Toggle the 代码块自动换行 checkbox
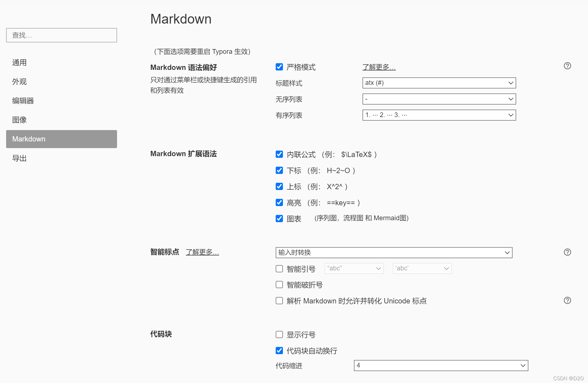The image size is (588, 383). [279, 351]
